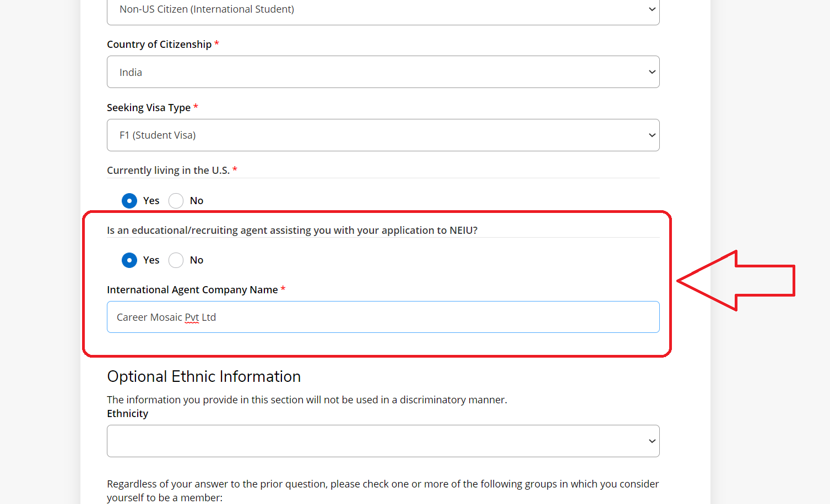The height and width of the screenshot is (504, 830).
Task: Select Yes for Currently living in the U.S.
Action: (x=129, y=201)
